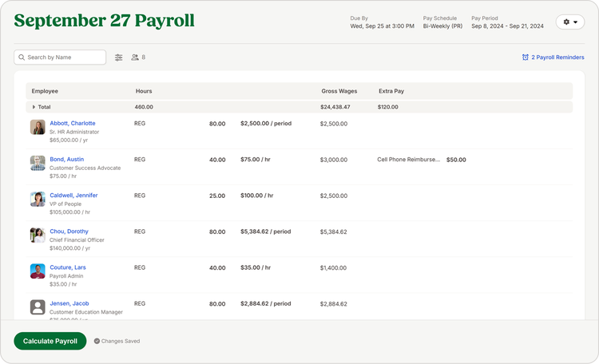Open Abbott, Charlotte employee link
The width and height of the screenshot is (599, 364).
point(73,124)
